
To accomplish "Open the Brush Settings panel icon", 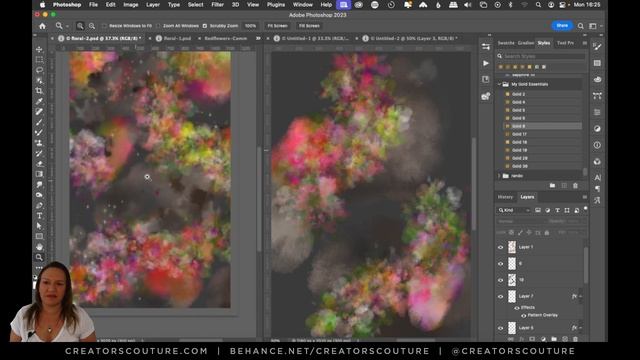I will point(598,47).
